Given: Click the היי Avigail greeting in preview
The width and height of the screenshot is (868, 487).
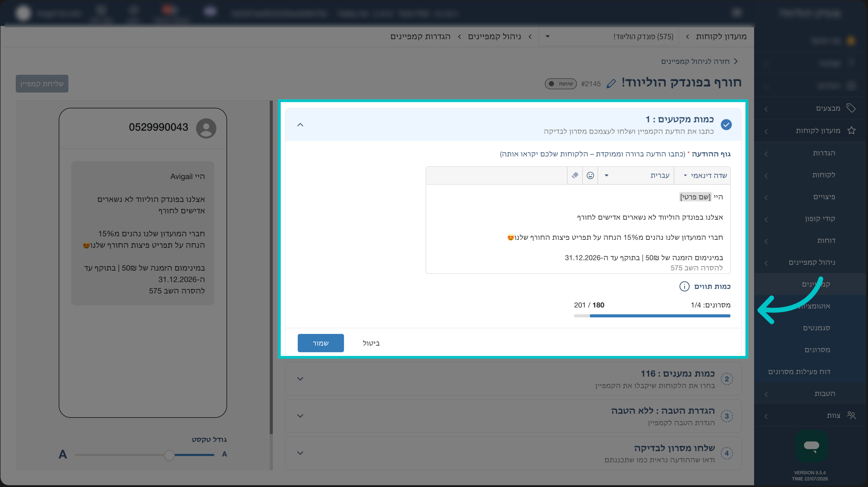Looking at the screenshot, I should [187, 176].
